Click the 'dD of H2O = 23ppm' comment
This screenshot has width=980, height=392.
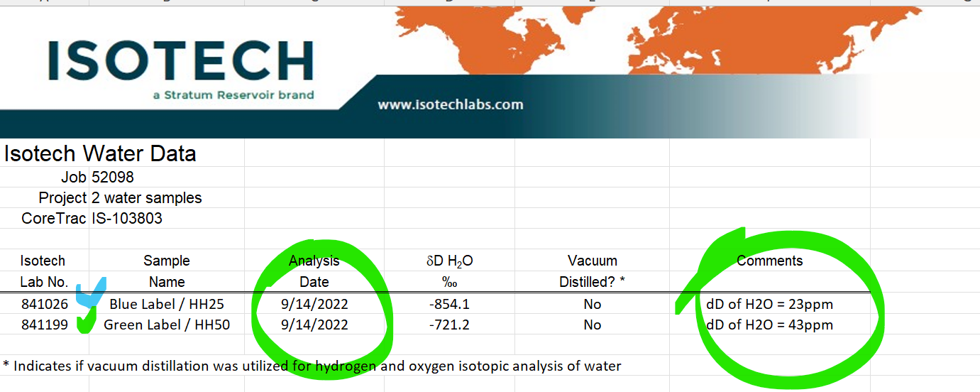pyautogui.click(x=769, y=304)
